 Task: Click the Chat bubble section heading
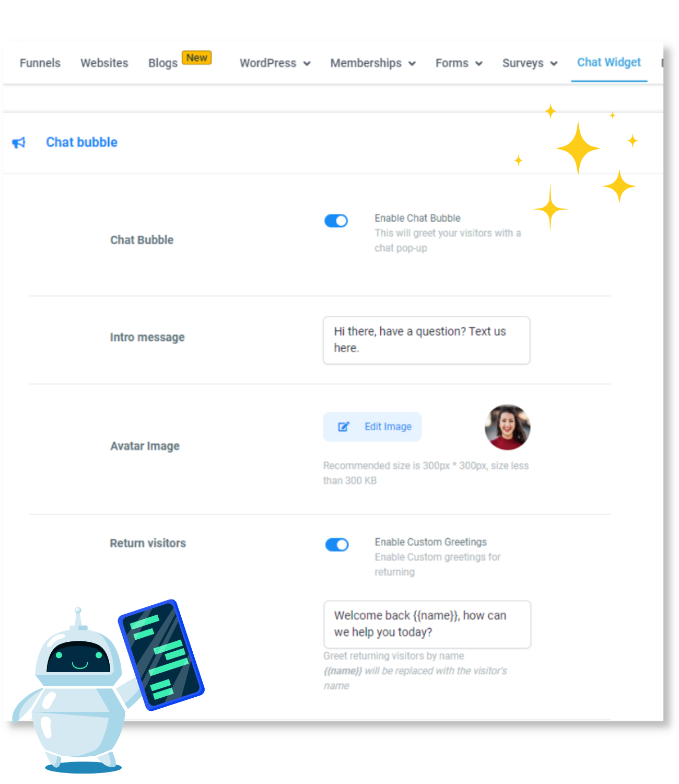pos(81,142)
